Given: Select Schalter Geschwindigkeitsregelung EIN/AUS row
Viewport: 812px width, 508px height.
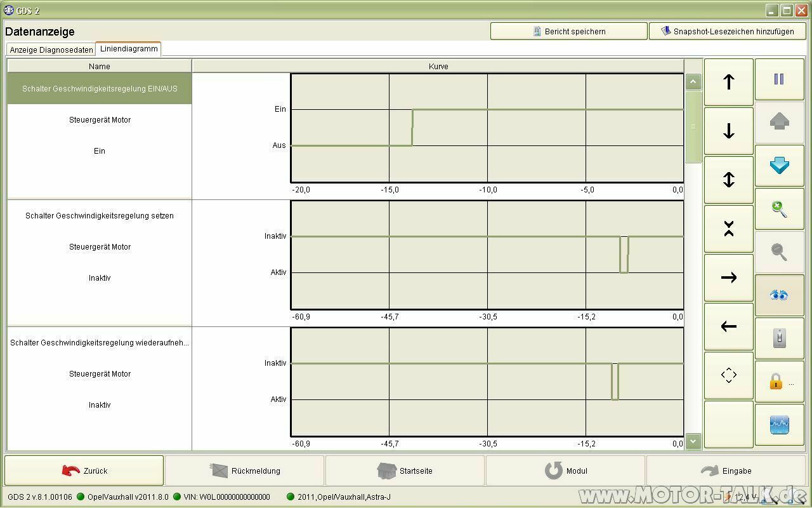Looking at the screenshot, I should click(100, 89).
